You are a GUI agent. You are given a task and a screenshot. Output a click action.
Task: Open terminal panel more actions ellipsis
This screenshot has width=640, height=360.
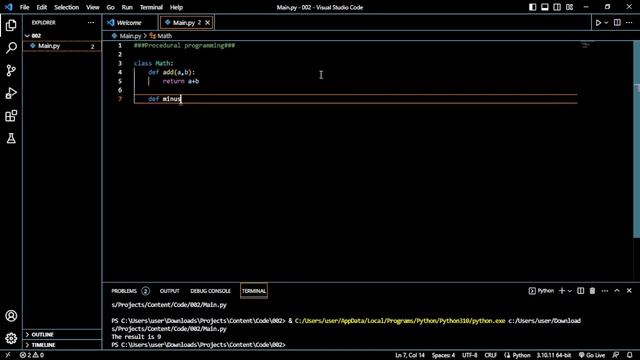(x=604, y=291)
